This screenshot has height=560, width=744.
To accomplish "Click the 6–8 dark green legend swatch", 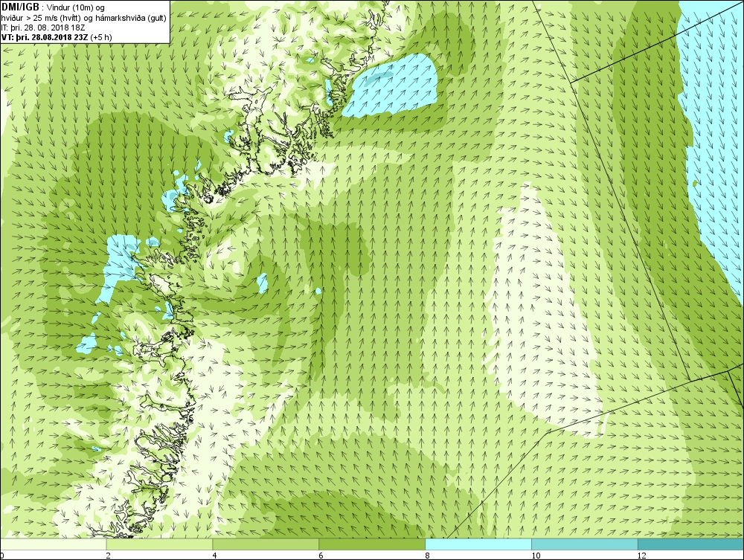I will click(x=372, y=544).
